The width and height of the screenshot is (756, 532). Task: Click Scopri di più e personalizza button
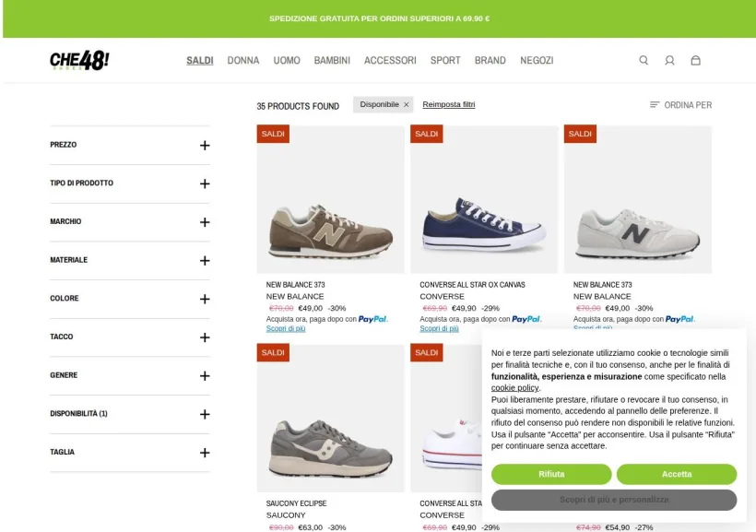pos(614,500)
